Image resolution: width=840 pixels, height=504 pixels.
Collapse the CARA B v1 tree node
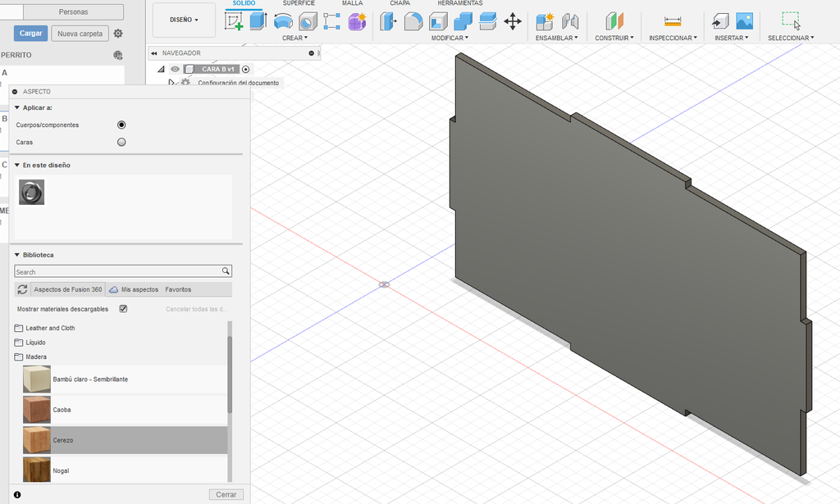tap(161, 69)
